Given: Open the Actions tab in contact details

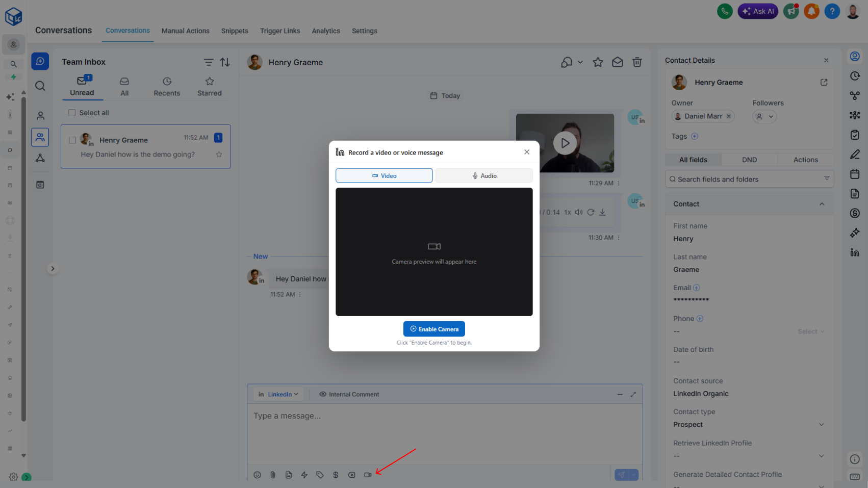Looking at the screenshot, I should (805, 160).
